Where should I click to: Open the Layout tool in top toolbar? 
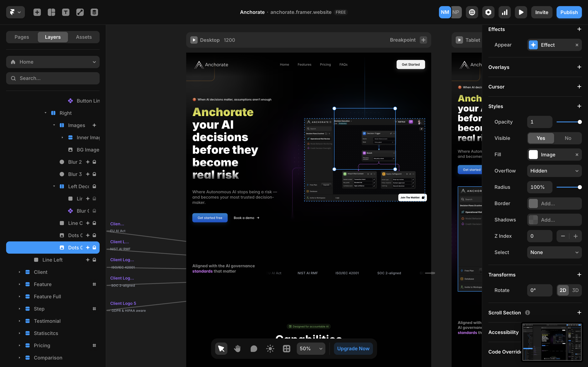tap(51, 12)
